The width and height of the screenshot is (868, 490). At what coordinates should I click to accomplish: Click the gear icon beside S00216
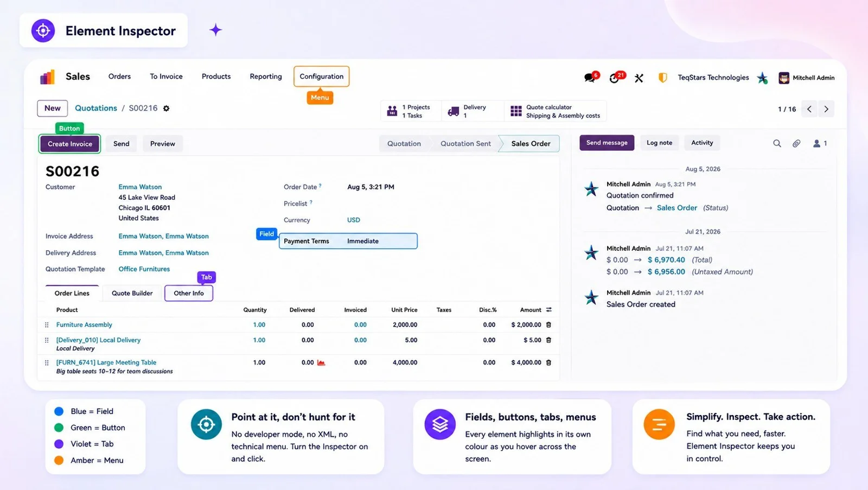click(167, 109)
